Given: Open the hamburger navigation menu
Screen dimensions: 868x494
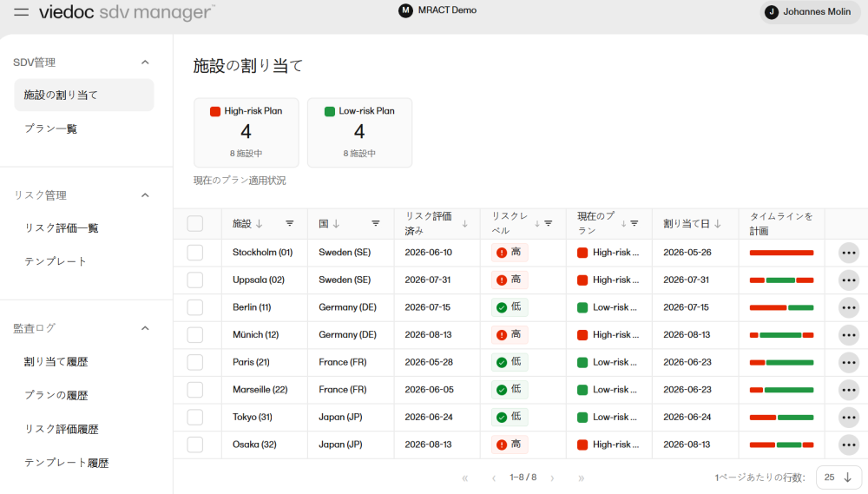Looking at the screenshot, I should pos(21,11).
